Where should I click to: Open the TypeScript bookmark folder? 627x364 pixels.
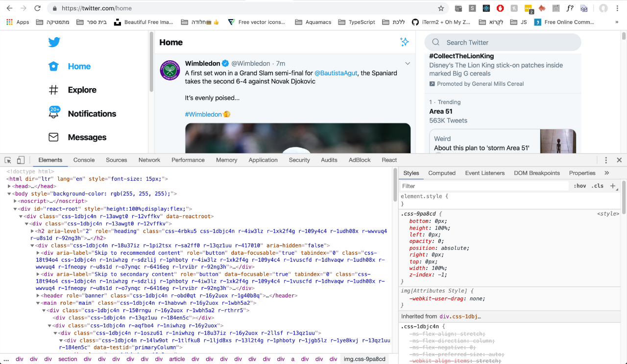(x=356, y=22)
